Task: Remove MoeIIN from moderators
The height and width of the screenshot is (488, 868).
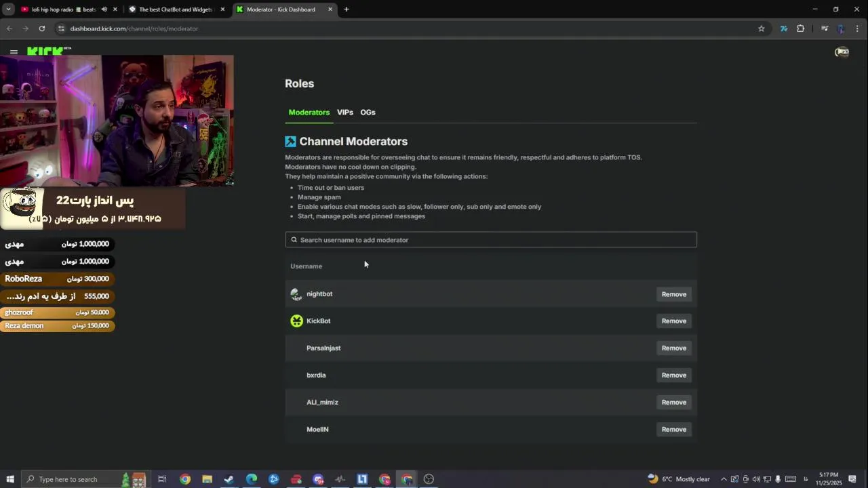Action: click(x=674, y=430)
